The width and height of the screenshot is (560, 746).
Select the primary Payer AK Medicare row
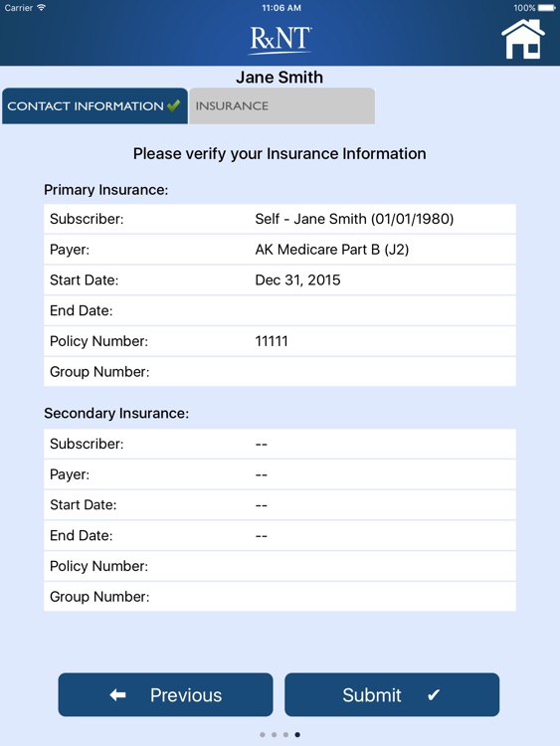pyautogui.click(x=280, y=250)
